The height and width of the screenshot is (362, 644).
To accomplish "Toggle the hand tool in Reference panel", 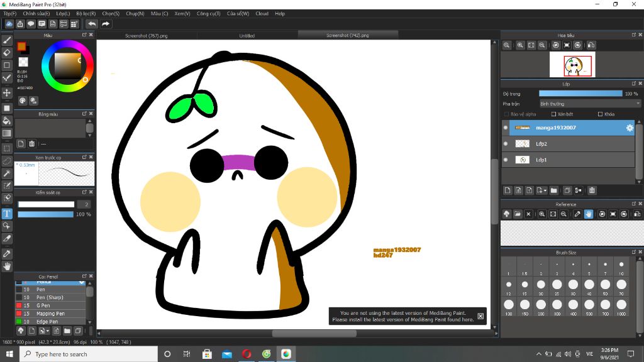I will click(x=589, y=214).
